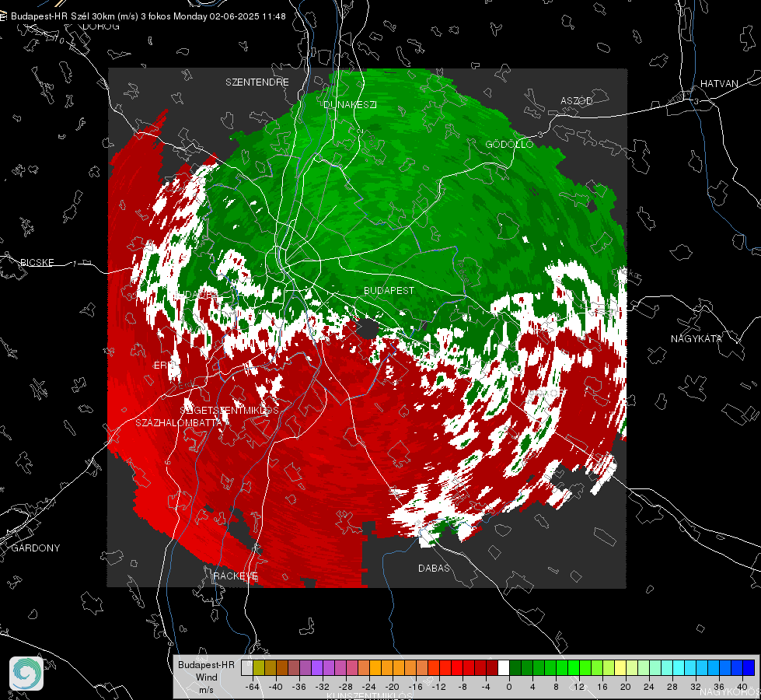The height and width of the screenshot is (700, 761).
Task: Click the -32 legend value
Action: (x=323, y=687)
